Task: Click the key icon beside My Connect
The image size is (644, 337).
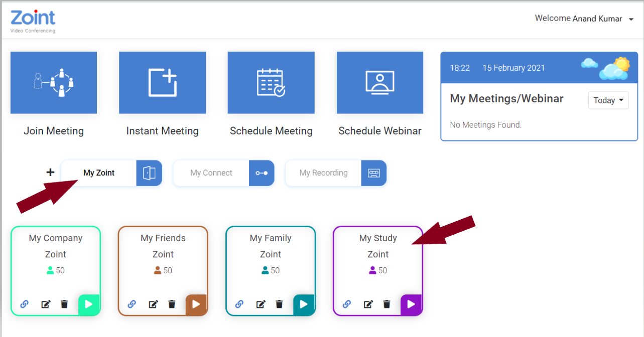Action: coord(261,173)
